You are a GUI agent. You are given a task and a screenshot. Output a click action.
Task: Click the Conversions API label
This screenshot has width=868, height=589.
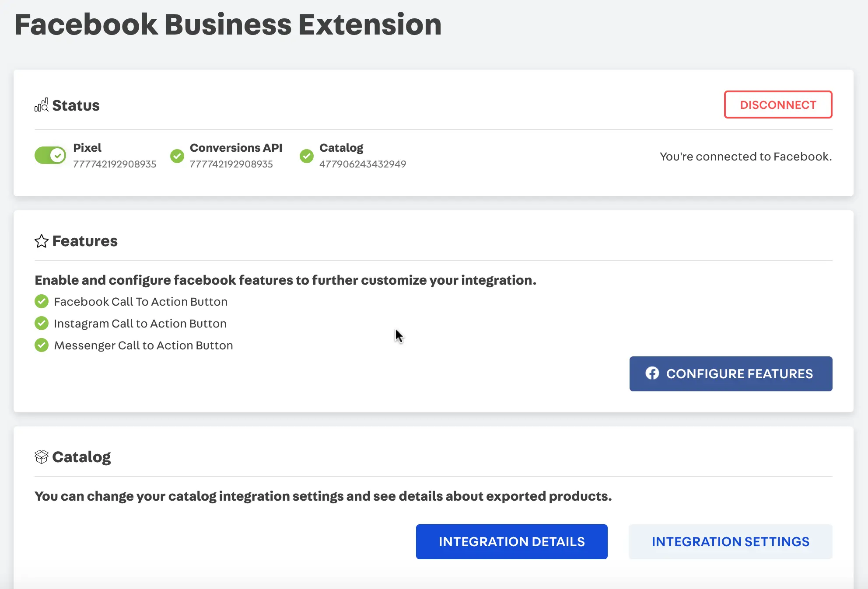click(236, 148)
